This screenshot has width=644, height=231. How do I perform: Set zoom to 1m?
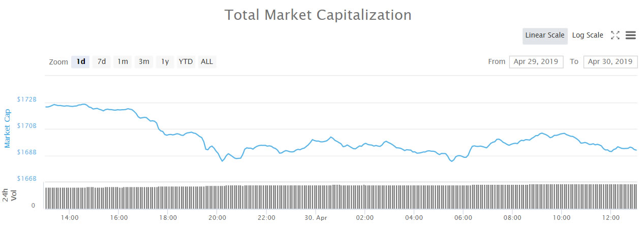pyautogui.click(x=122, y=62)
